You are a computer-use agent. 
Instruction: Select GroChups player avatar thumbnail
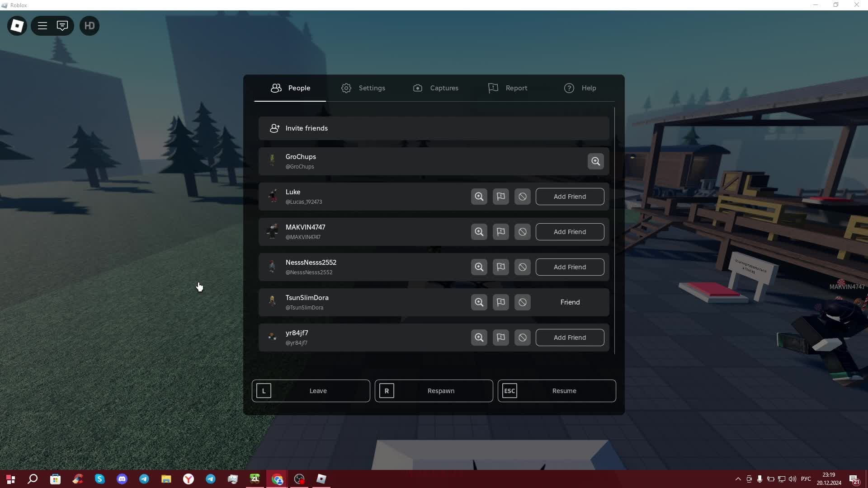click(x=272, y=160)
